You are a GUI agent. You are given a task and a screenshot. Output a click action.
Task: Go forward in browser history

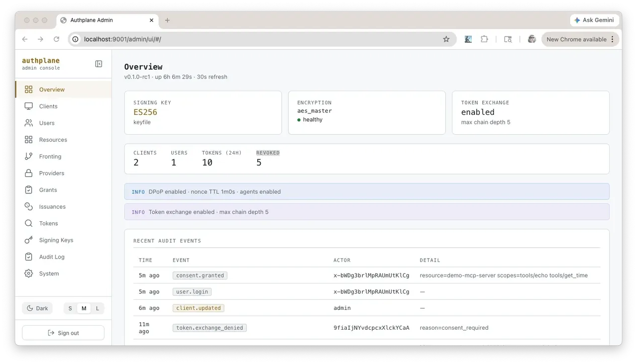41,39
